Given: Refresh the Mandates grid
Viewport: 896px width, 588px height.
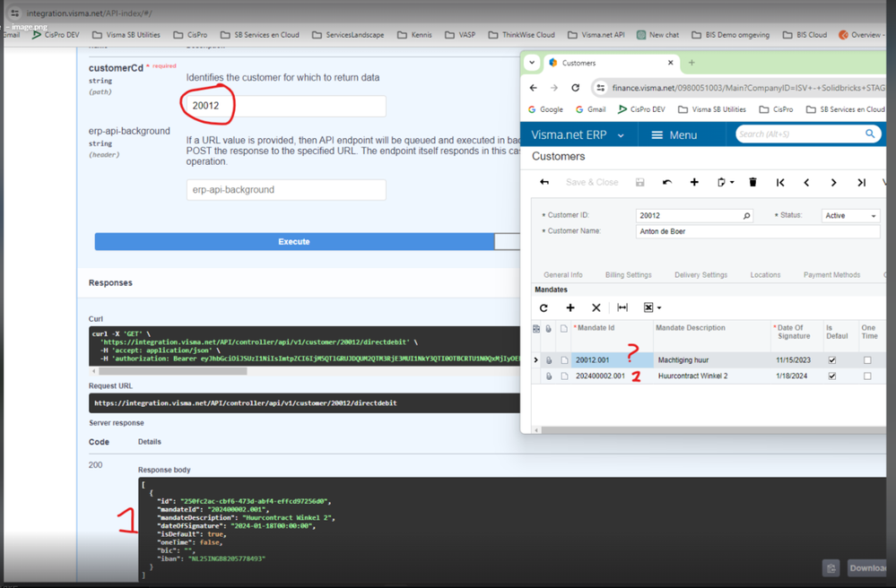Looking at the screenshot, I should pos(544,307).
